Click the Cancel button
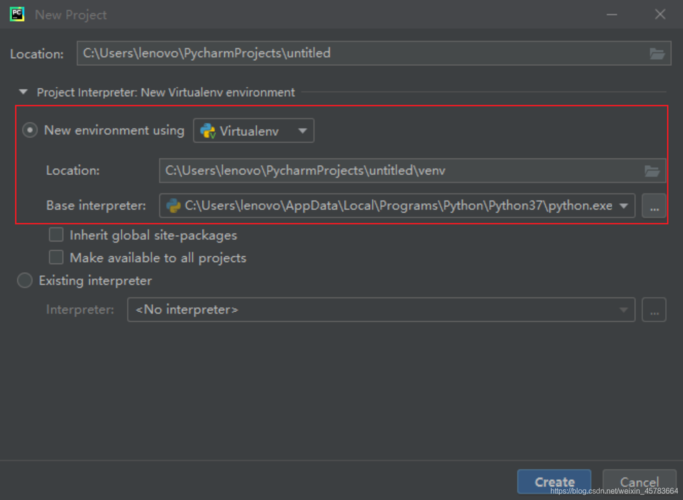683x500 pixels. tap(639, 482)
